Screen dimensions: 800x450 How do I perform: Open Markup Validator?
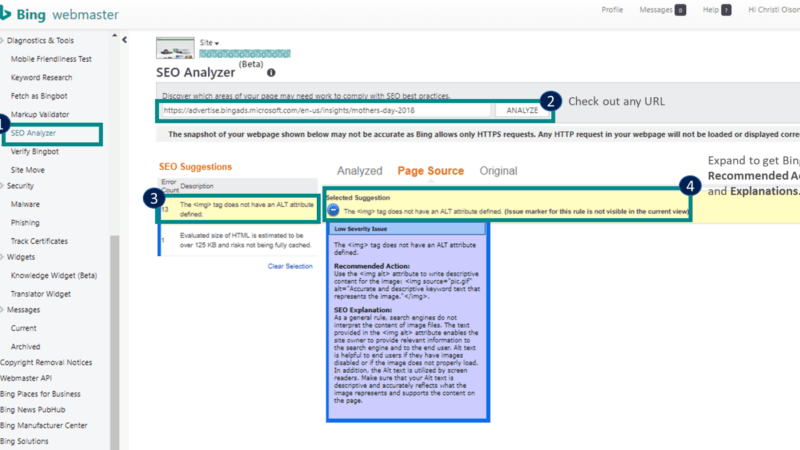point(40,114)
